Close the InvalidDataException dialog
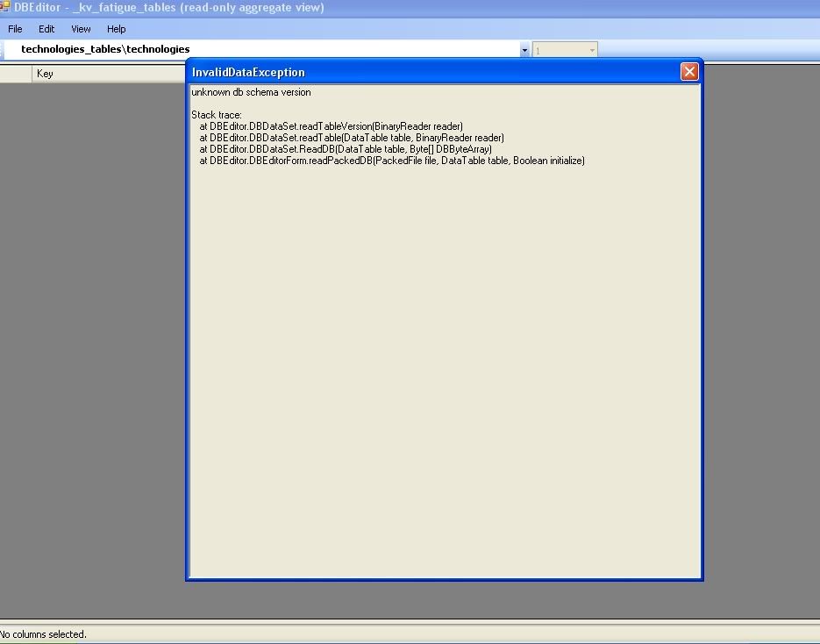820x644 pixels. point(689,72)
